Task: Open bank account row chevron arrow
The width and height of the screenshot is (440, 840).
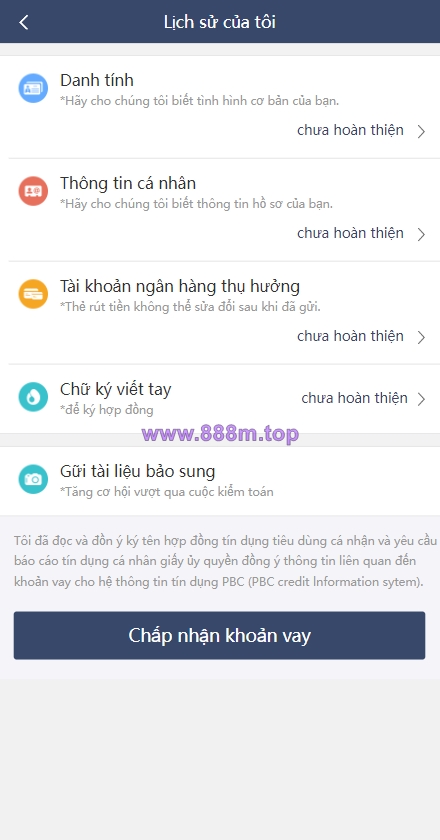Action: [421, 337]
